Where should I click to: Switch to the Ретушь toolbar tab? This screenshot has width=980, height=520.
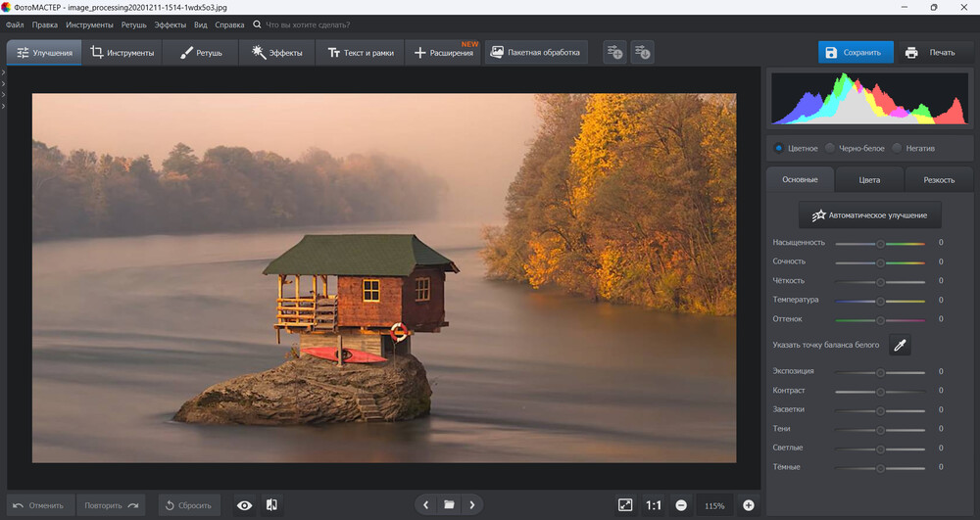(201, 53)
